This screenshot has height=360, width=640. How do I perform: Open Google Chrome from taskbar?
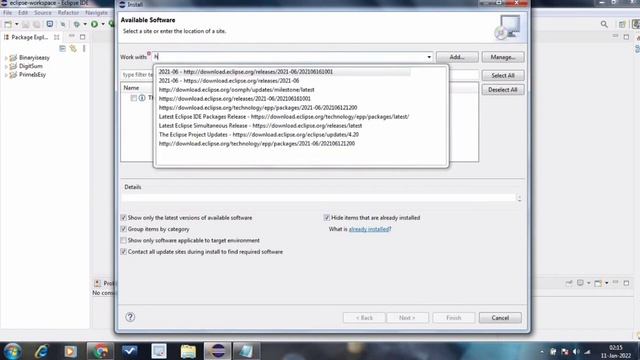click(x=100, y=351)
